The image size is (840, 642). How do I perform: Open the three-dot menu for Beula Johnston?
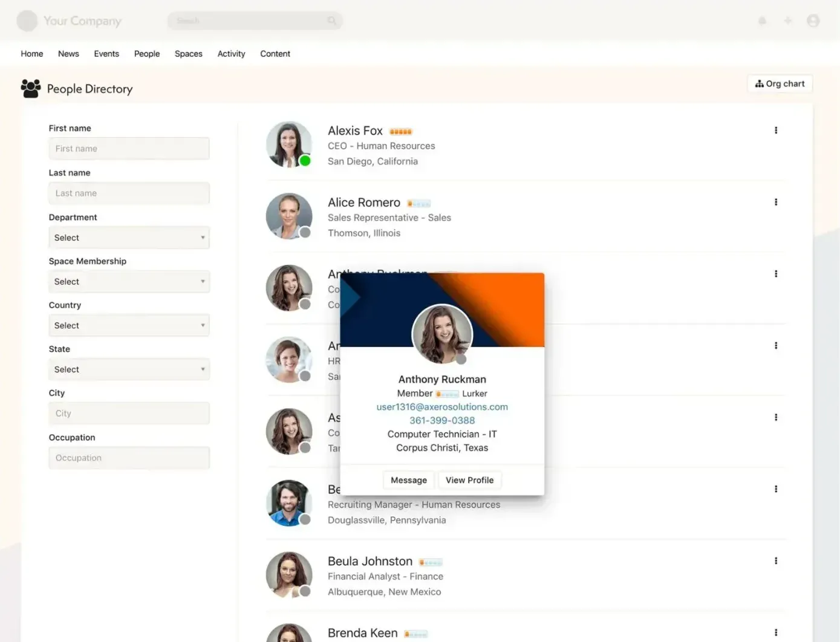(776, 561)
